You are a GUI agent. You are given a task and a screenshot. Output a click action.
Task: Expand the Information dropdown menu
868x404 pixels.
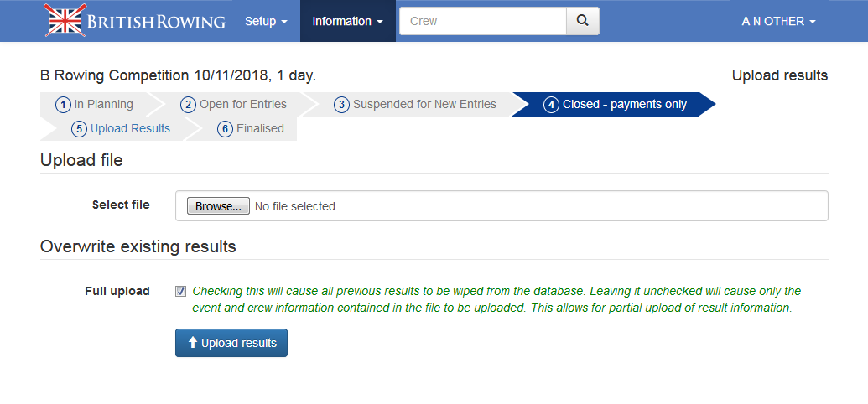pos(347,21)
